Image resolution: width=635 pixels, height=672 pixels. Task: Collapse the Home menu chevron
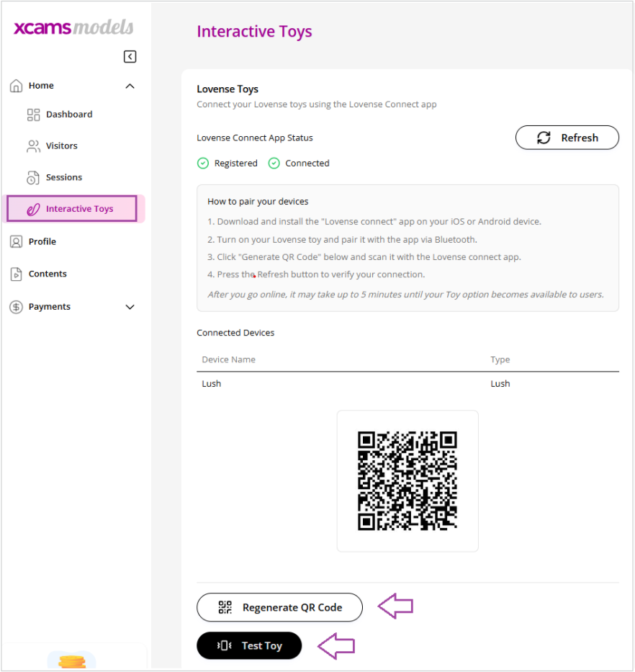pyautogui.click(x=130, y=86)
